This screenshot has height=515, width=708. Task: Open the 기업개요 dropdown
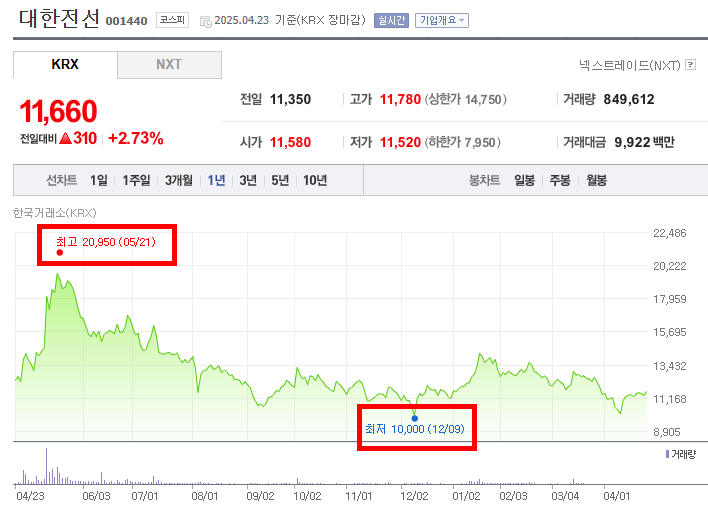pyautogui.click(x=442, y=20)
